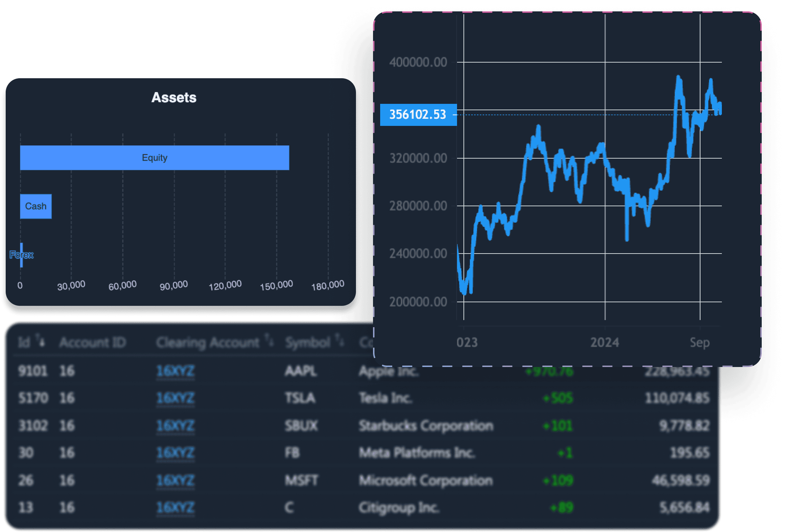Click the 320000.00 axis label

pyautogui.click(x=418, y=158)
